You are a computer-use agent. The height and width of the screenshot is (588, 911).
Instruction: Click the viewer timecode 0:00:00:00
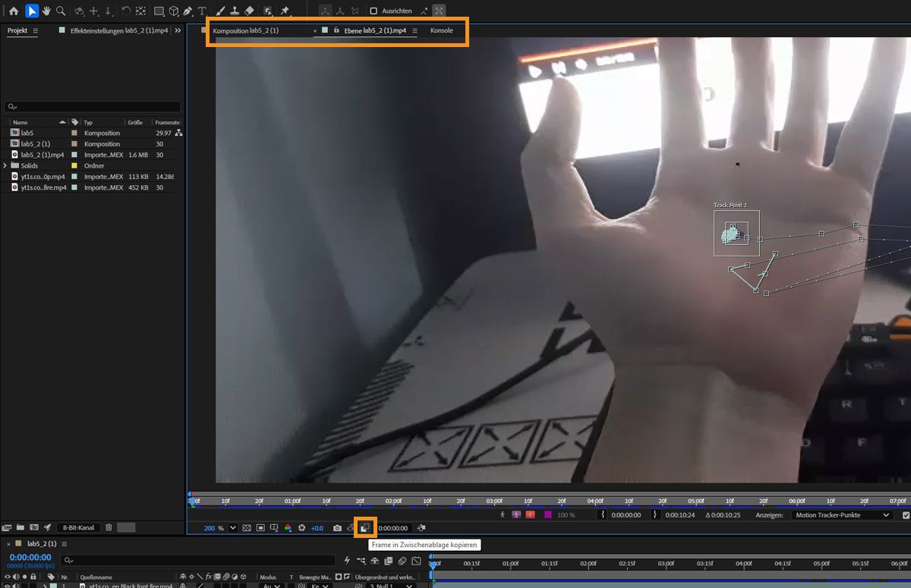coord(394,527)
